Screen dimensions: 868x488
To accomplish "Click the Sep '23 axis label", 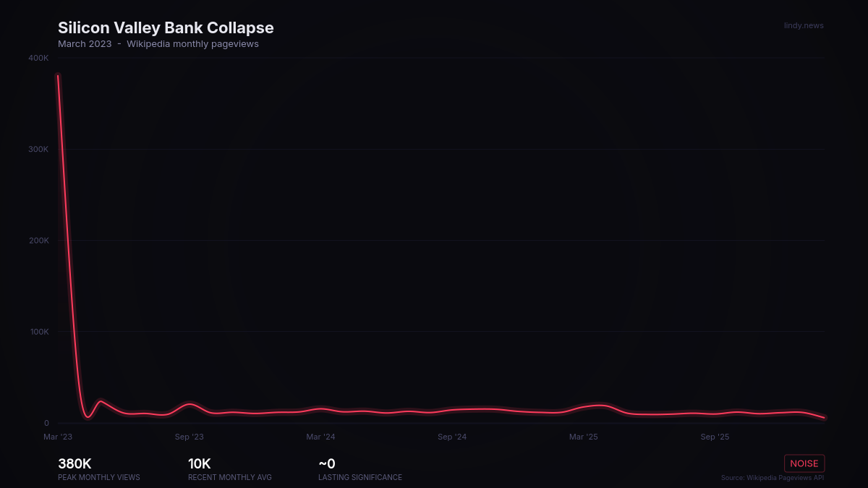I will point(189,437).
